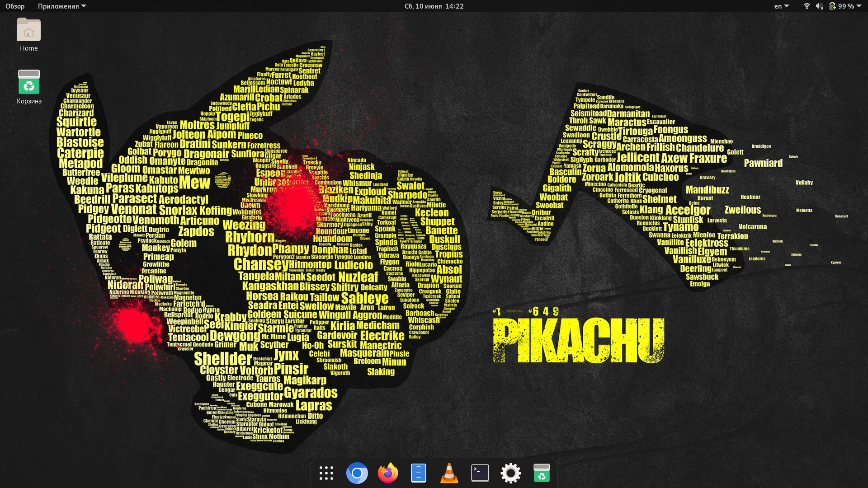Launch Chromium browser from the dock
The image size is (868, 488).
click(357, 473)
